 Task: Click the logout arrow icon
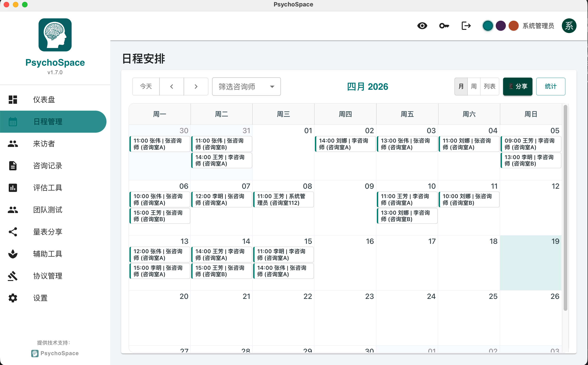point(466,26)
